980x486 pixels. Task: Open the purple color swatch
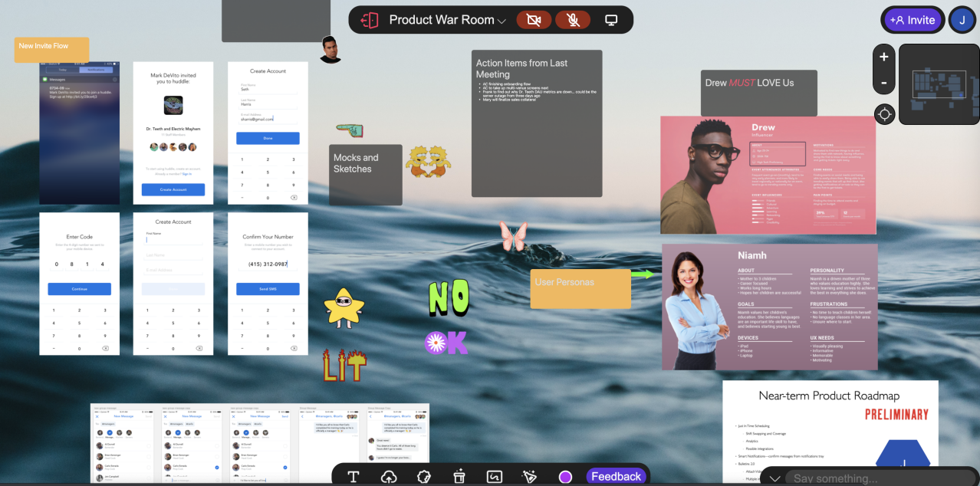pos(565,477)
